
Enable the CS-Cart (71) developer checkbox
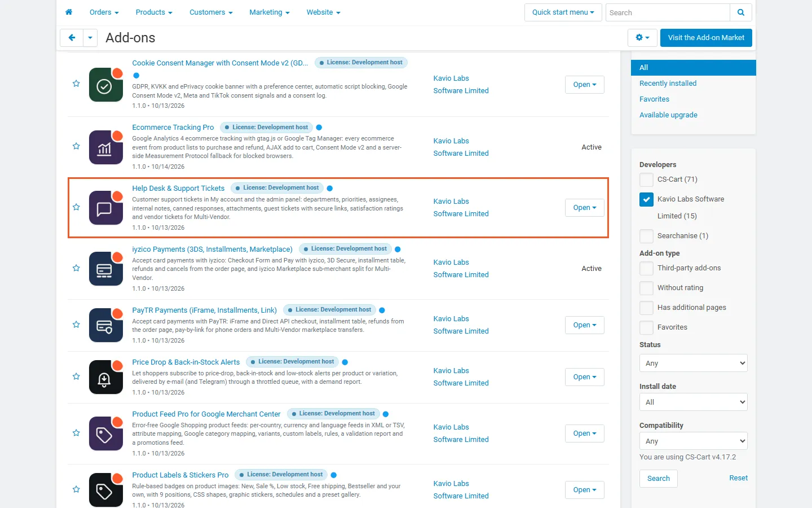(x=646, y=179)
